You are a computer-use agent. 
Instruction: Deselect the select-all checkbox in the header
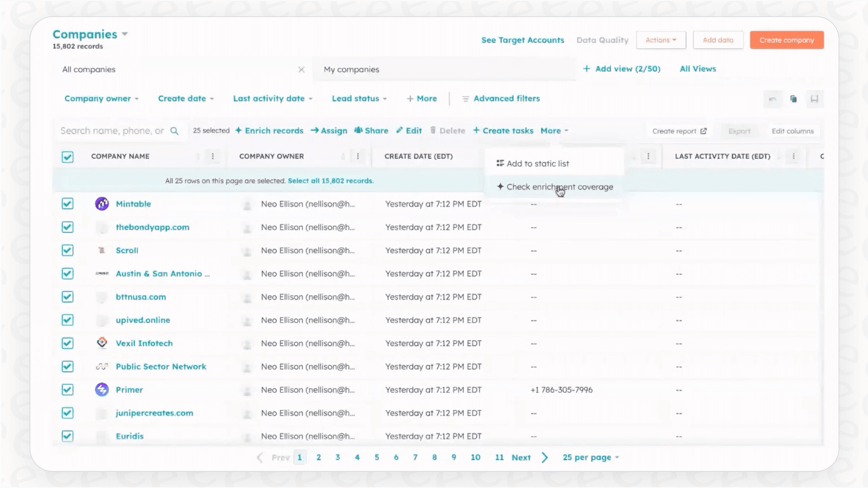pos(67,156)
